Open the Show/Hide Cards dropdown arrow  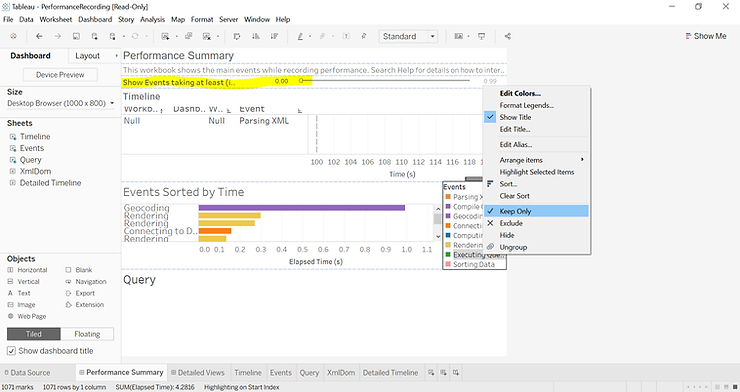[468, 36]
